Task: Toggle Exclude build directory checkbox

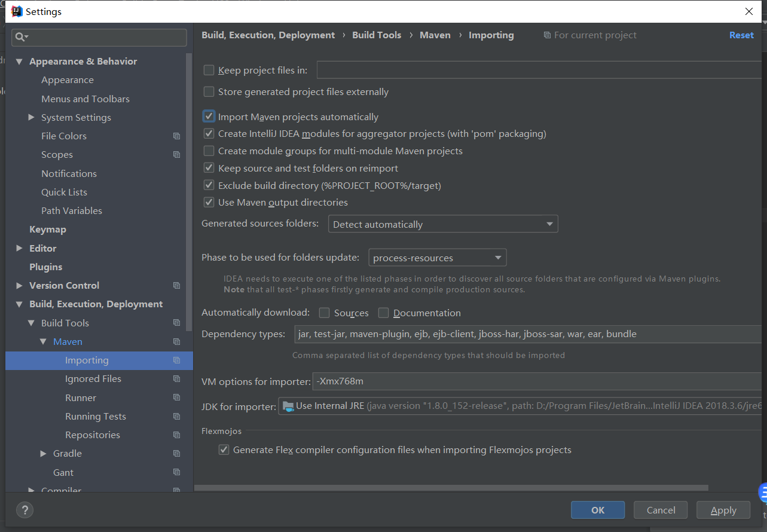Action: pyautogui.click(x=209, y=185)
